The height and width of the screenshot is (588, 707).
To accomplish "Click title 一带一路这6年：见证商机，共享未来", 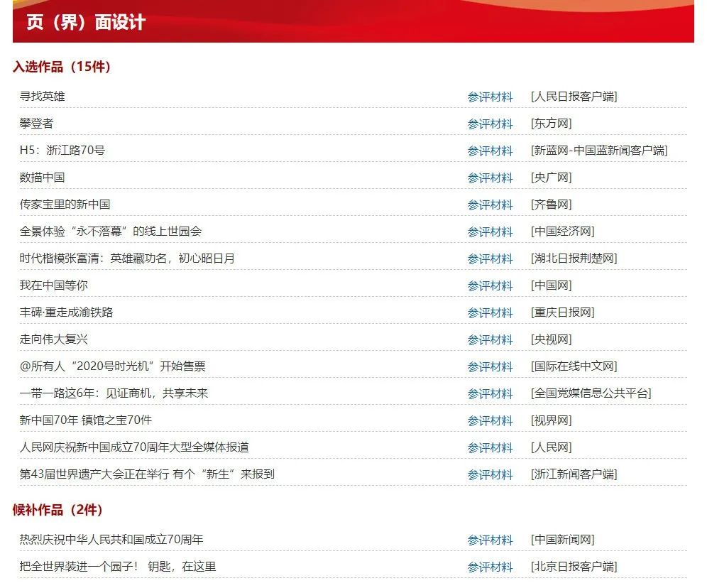I will [114, 393].
